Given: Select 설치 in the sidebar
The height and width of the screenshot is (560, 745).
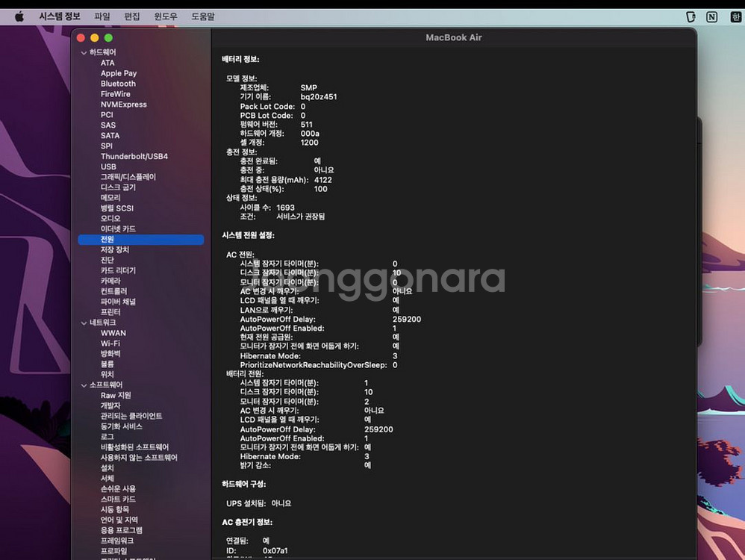Looking at the screenshot, I should pyautogui.click(x=107, y=468).
